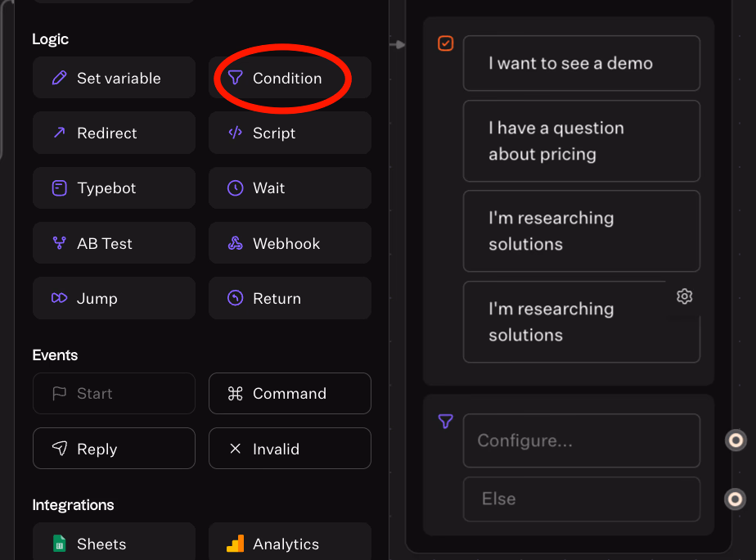Add the Google Sheets integration

click(114, 544)
